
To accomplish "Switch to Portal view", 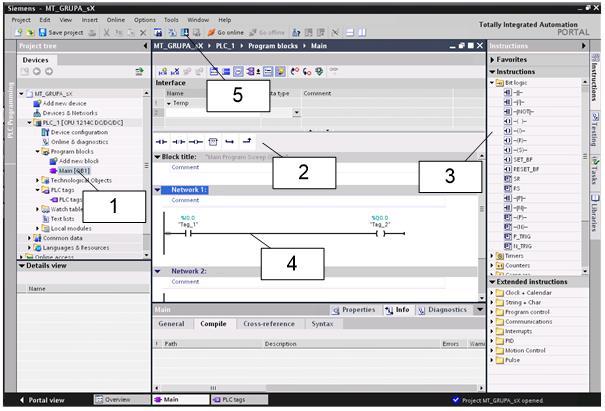I will 42,400.
